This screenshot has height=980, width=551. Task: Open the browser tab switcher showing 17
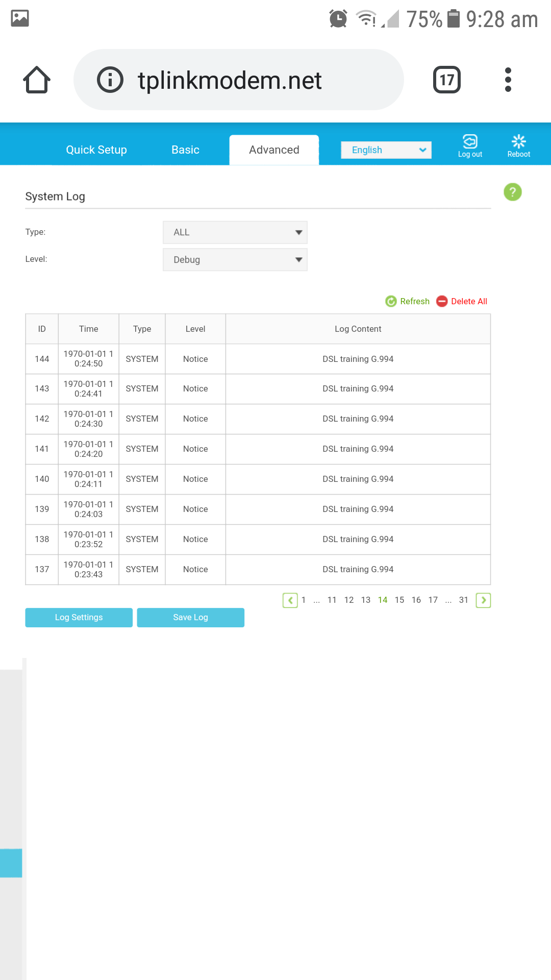pyautogui.click(x=447, y=80)
